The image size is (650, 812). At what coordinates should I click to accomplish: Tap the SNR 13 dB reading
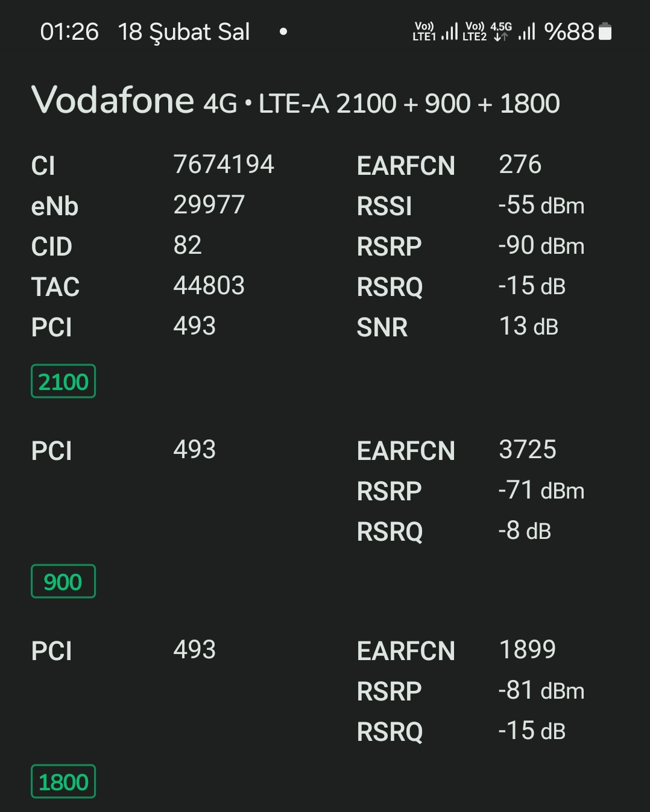point(529,326)
